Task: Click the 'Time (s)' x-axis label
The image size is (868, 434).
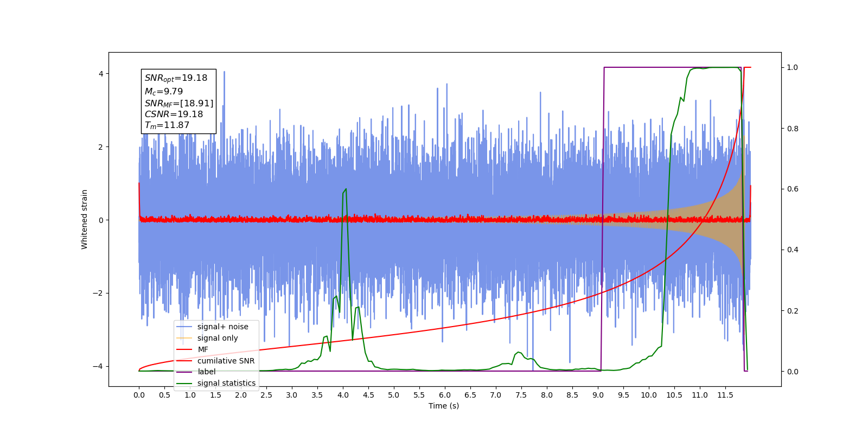Action: coord(444,406)
